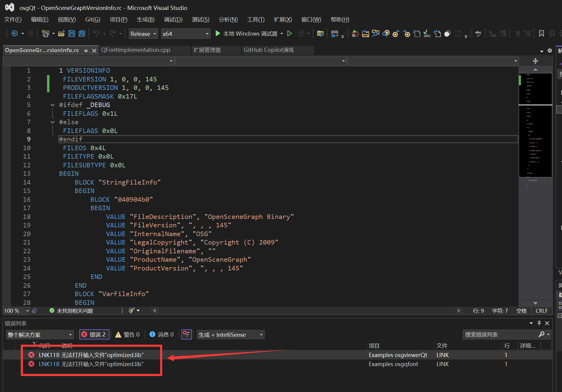Click the CRLF line ending indicator

(541, 311)
